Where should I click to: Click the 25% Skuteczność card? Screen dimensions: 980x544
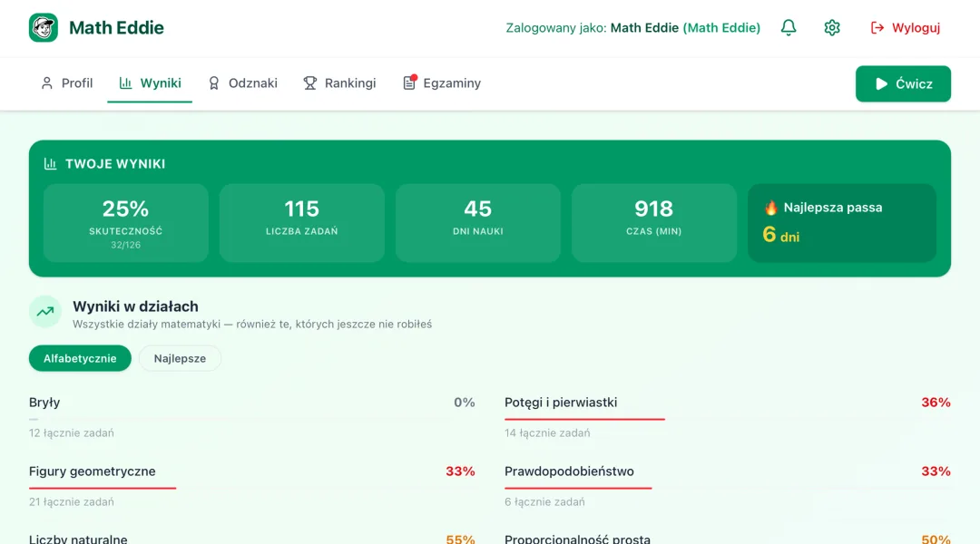click(125, 223)
